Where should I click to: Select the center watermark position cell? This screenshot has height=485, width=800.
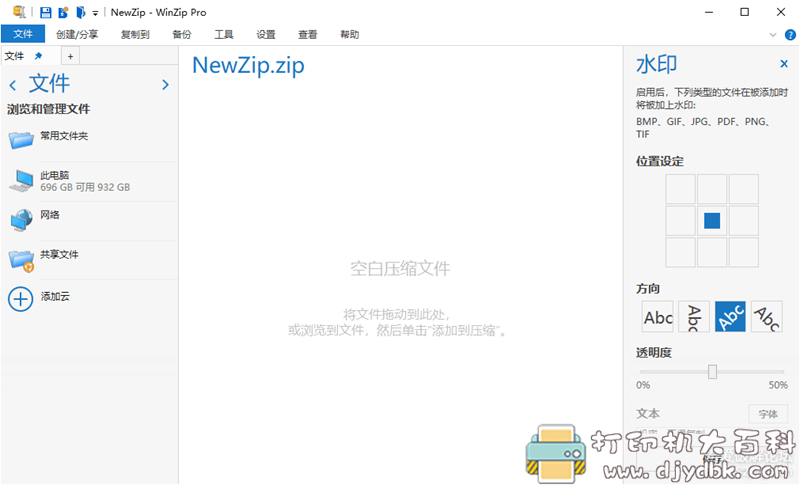point(712,221)
